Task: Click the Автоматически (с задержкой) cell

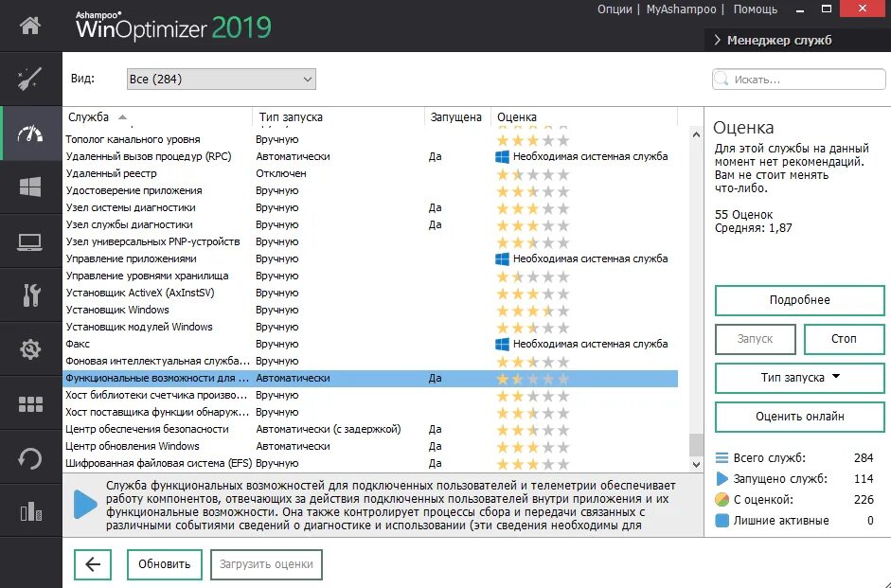Action: click(x=329, y=430)
